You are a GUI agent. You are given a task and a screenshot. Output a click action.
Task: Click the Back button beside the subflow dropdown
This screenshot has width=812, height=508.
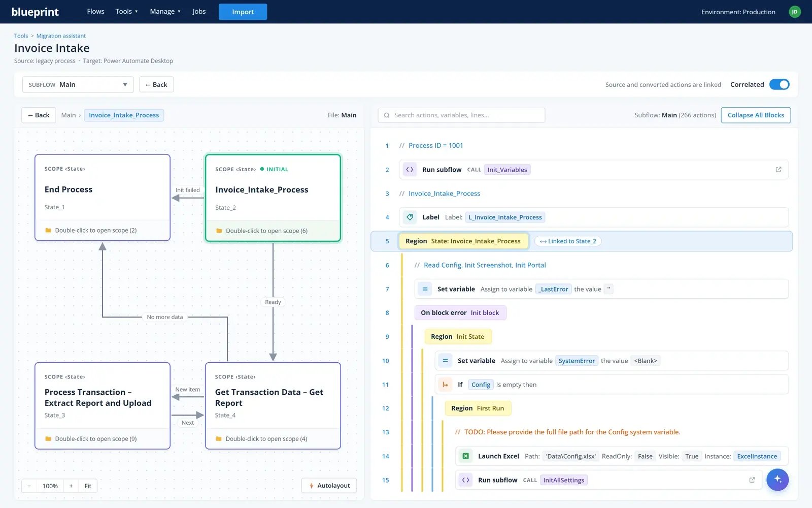[x=156, y=84]
